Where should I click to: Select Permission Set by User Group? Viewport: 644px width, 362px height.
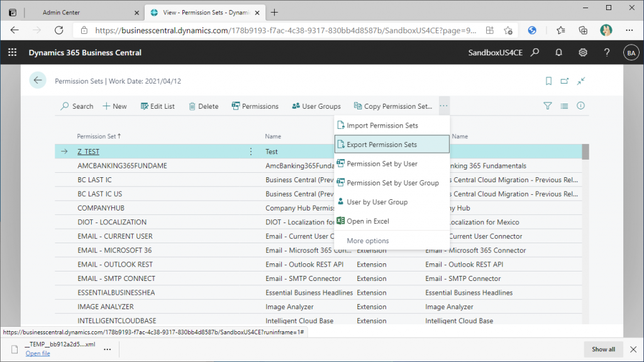392,183
